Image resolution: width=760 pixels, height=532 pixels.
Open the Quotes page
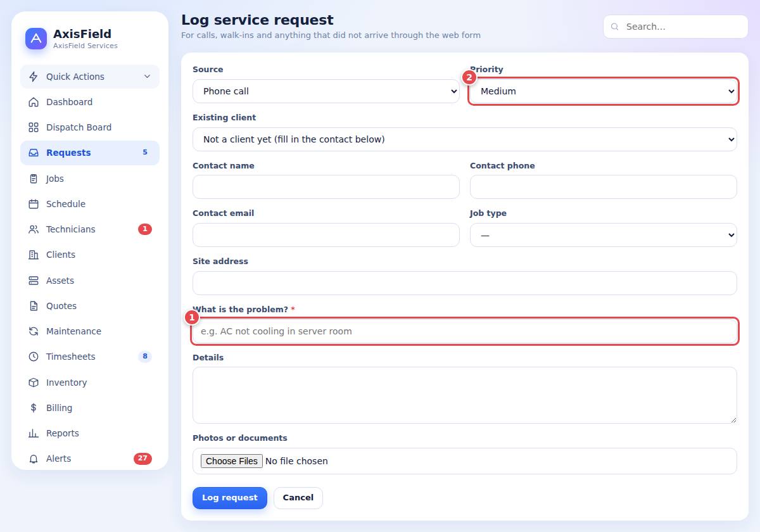pos(90,306)
